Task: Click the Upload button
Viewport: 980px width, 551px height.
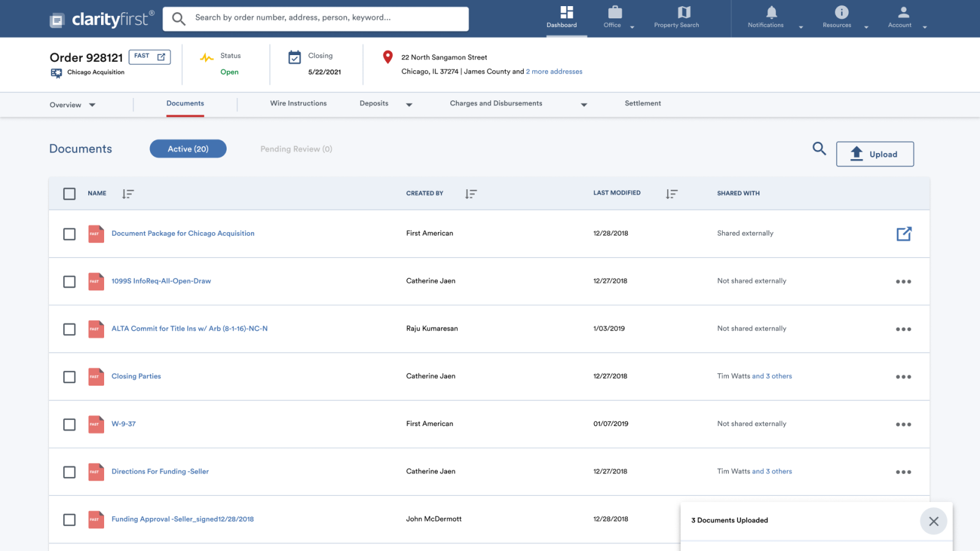Action: 875,154
